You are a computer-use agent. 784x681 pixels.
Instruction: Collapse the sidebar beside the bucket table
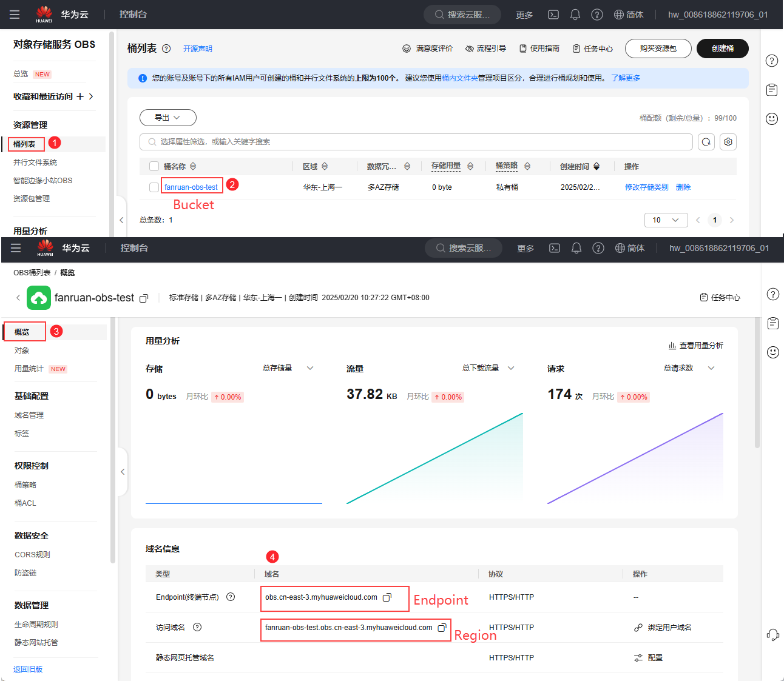click(121, 220)
